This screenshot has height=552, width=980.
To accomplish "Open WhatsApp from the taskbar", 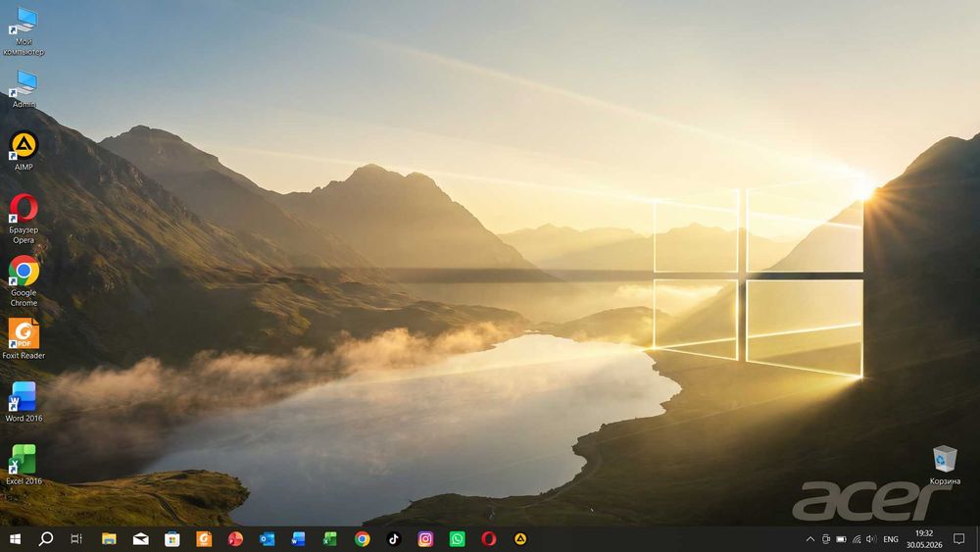I will [x=457, y=539].
